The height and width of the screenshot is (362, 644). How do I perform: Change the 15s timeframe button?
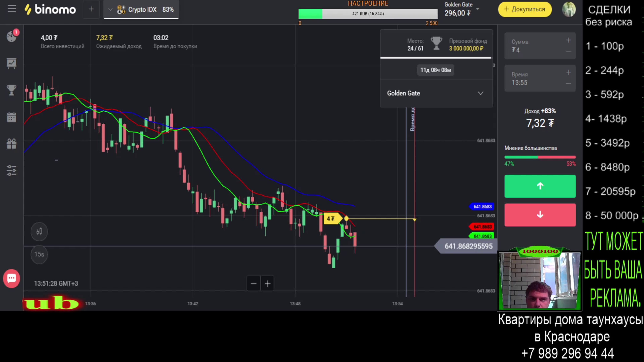tap(39, 254)
